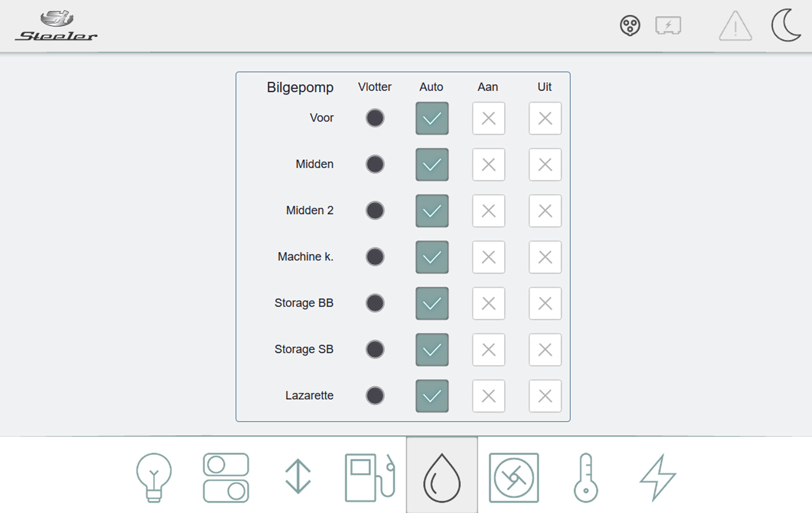This screenshot has width=812, height=513.
Task: Click the Midden 2 Vlotter indicator
Action: coord(375,211)
